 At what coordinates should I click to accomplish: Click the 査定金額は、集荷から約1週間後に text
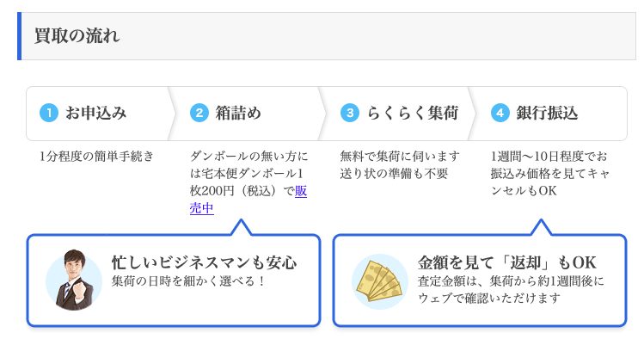pyautogui.click(x=511, y=281)
